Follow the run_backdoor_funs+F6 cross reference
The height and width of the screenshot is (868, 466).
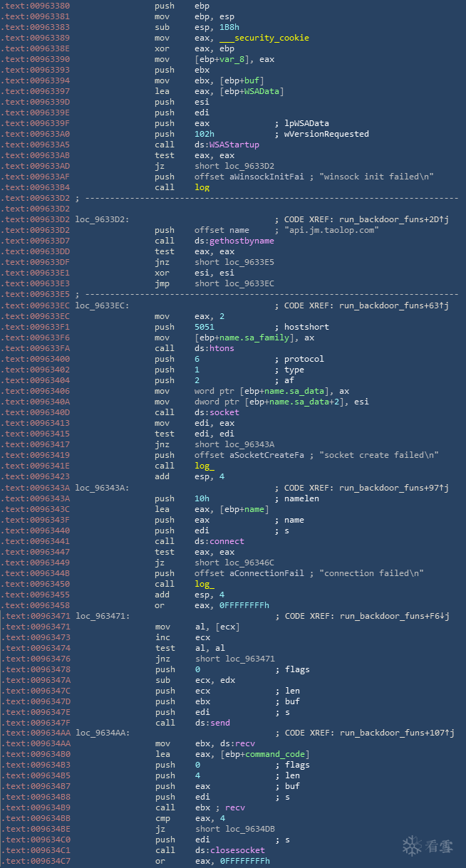coord(395,616)
